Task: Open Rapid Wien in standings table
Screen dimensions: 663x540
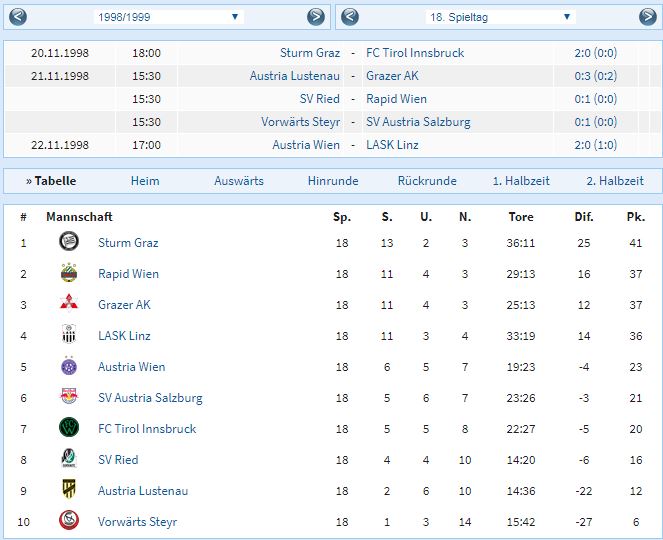Action: click(x=129, y=274)
